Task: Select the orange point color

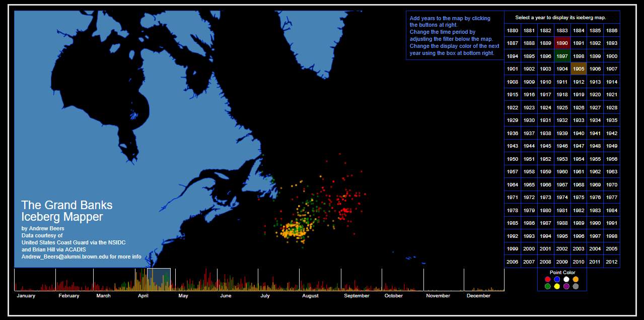Action: tap(576, 279)
